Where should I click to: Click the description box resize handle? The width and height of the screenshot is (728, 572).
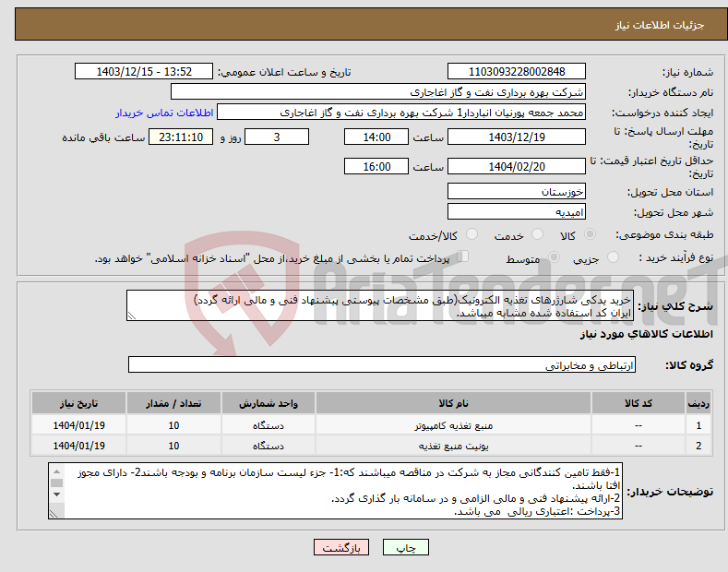(x=131, y=316)
